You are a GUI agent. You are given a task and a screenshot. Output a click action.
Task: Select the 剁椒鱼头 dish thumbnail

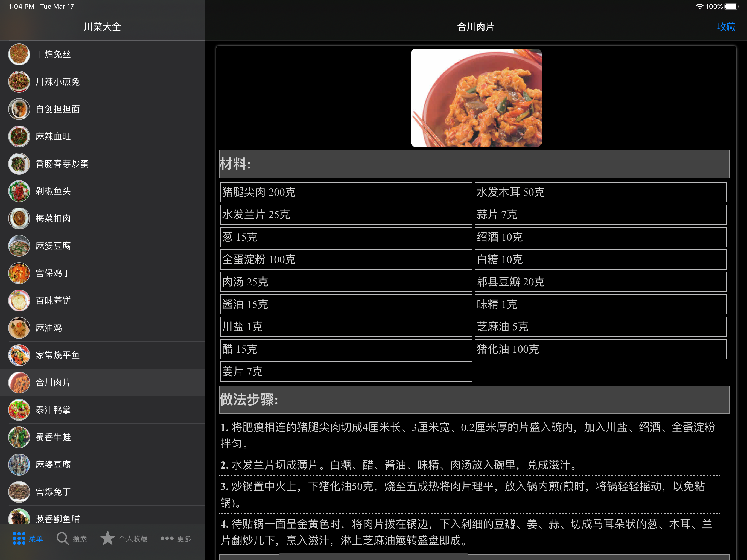19,191
